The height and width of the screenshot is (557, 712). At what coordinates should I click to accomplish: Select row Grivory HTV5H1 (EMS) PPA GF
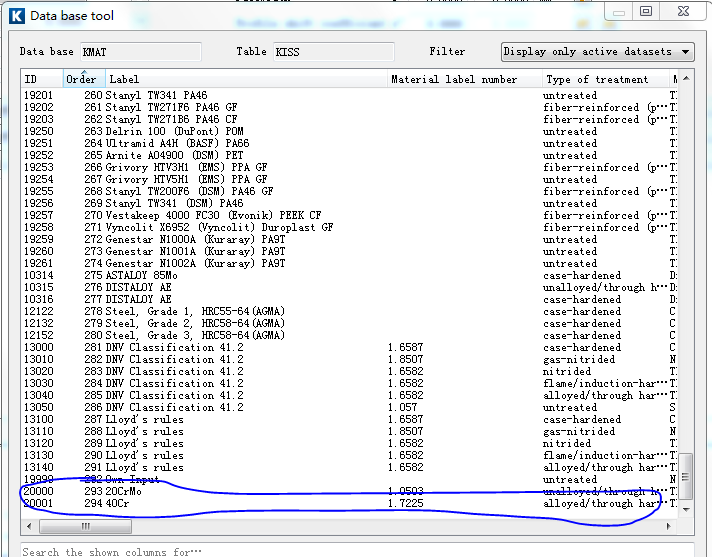coord(350,179)
